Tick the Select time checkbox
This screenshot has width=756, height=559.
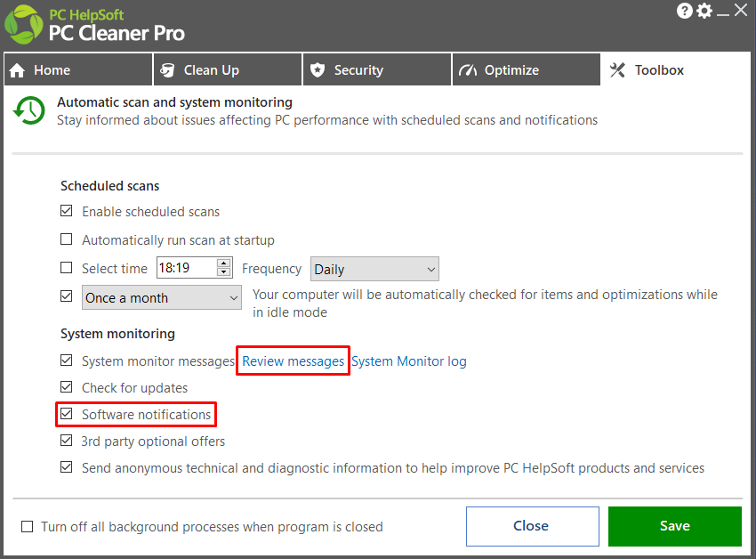click(x=67, y=268)
